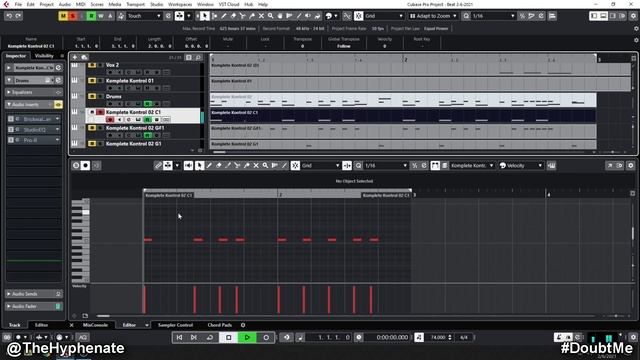Click the Key Editor setup gear icon
The image size is (640, 360).
(631, 165)
